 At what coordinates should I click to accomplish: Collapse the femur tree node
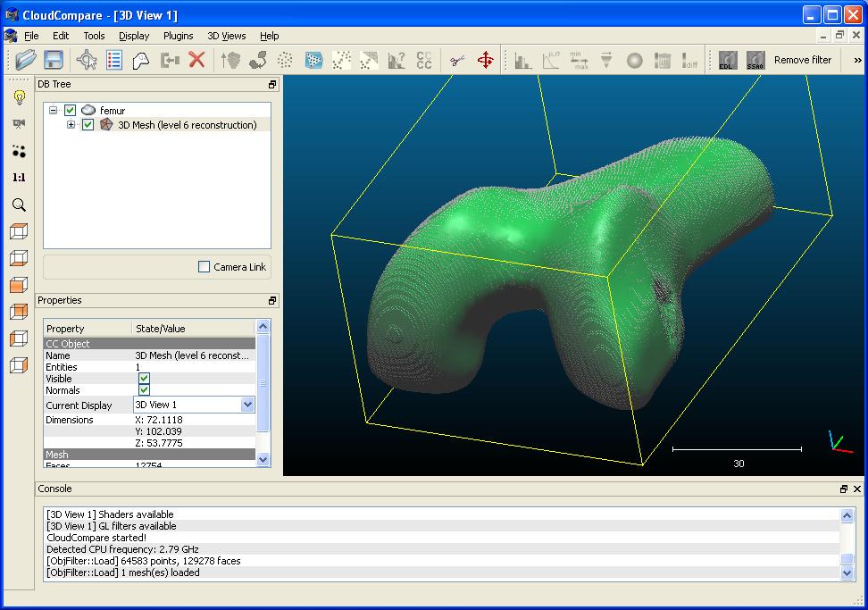pyautogui.click(x=54, y=110)
